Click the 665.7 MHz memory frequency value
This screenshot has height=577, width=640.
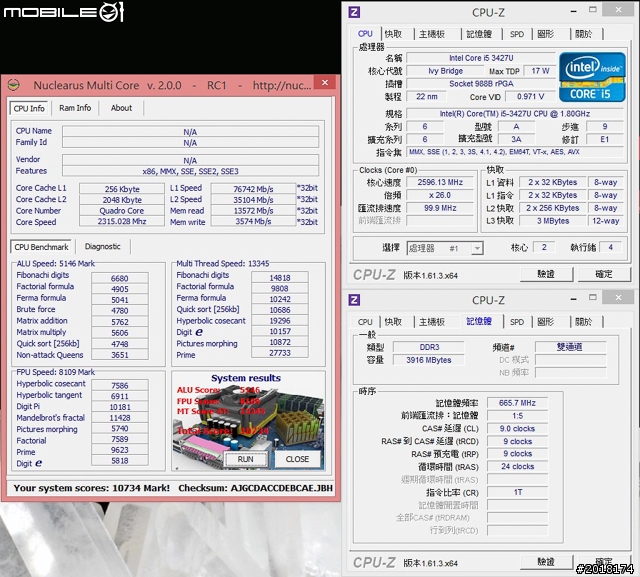[517, 403]
